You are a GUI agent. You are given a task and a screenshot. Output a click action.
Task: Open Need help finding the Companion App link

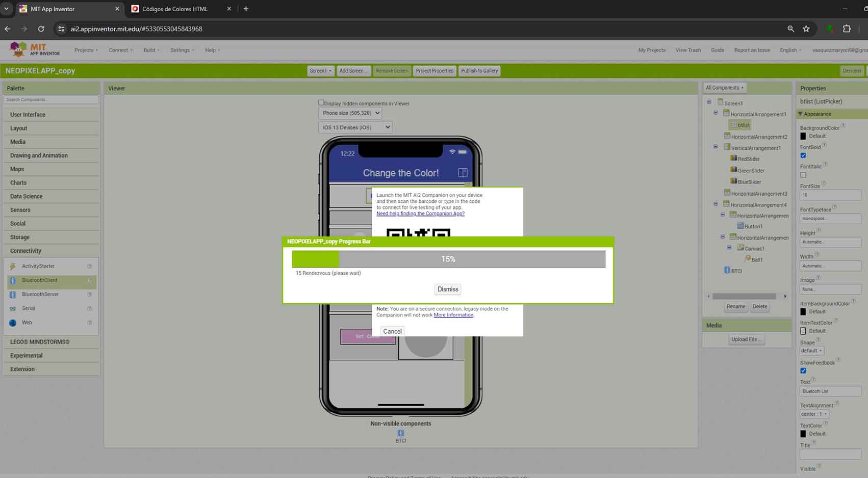[x=420, y=214]
